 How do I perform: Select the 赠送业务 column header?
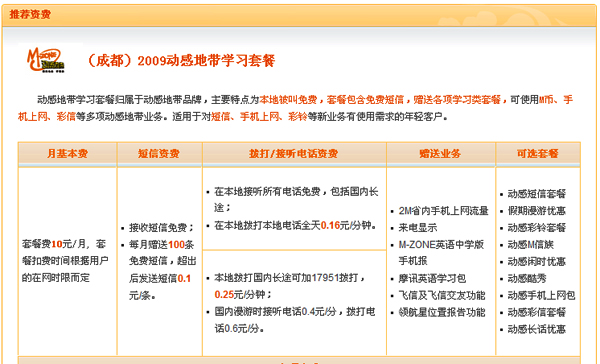click(440, 153)
